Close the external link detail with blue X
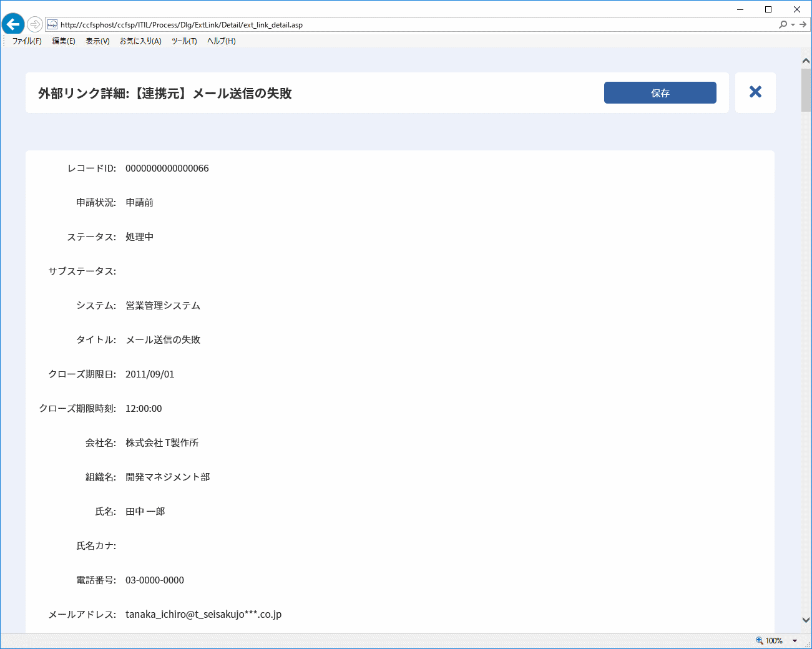 point(755,92)
